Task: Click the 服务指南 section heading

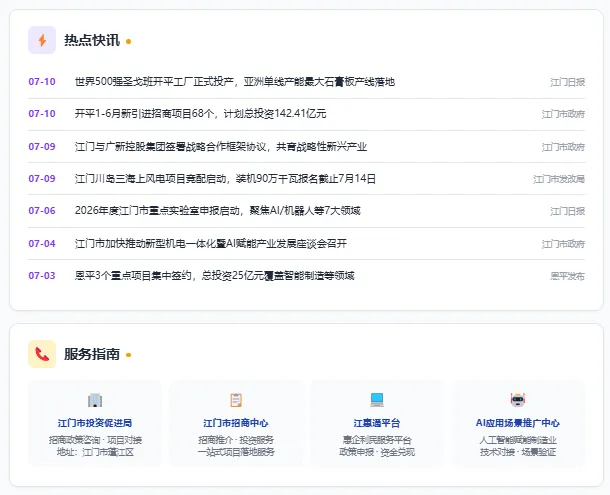Action: (x=92, y=354)
